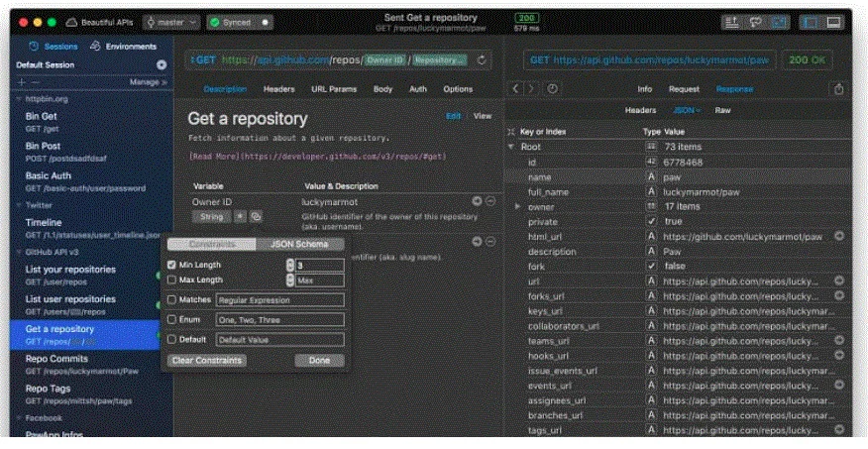Open the Info tab in response panel
868x449 pixels.
645,89
